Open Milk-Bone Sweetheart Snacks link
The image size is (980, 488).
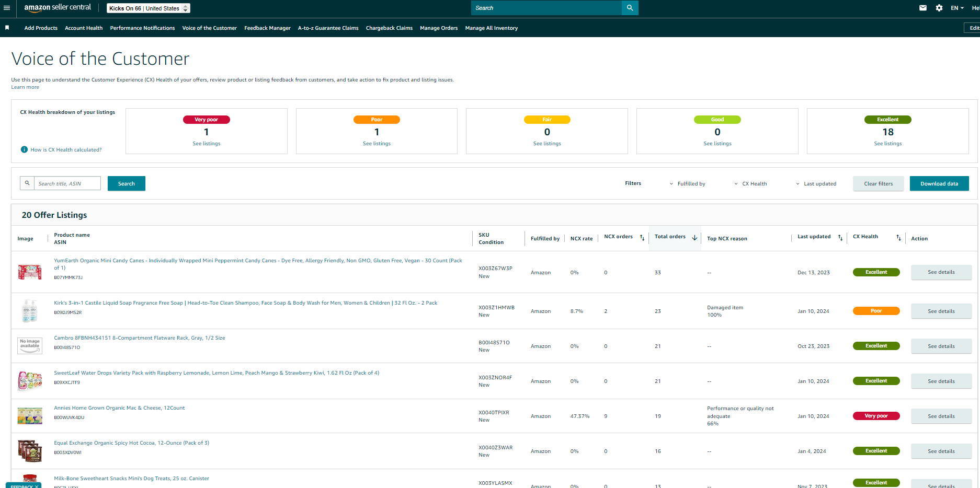point(131,479)
